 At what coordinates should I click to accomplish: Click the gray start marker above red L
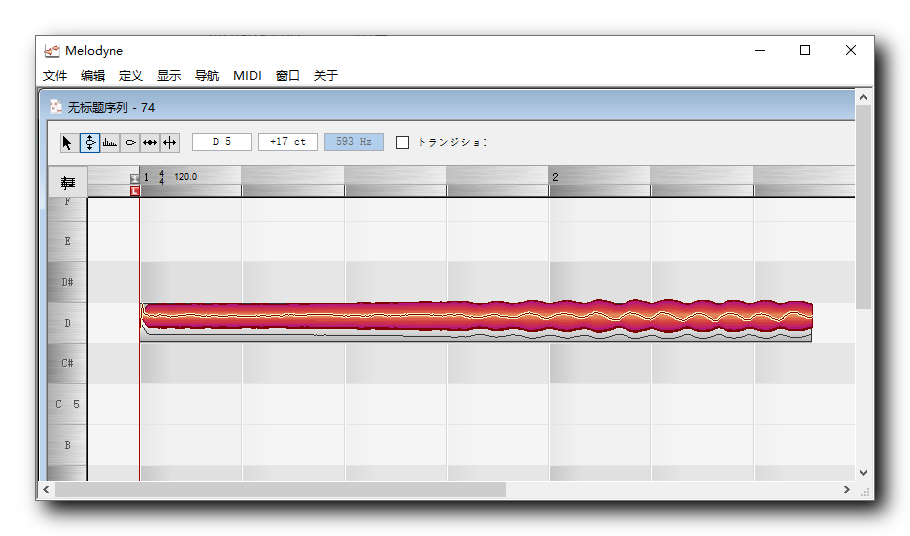[x=135, y=178]
